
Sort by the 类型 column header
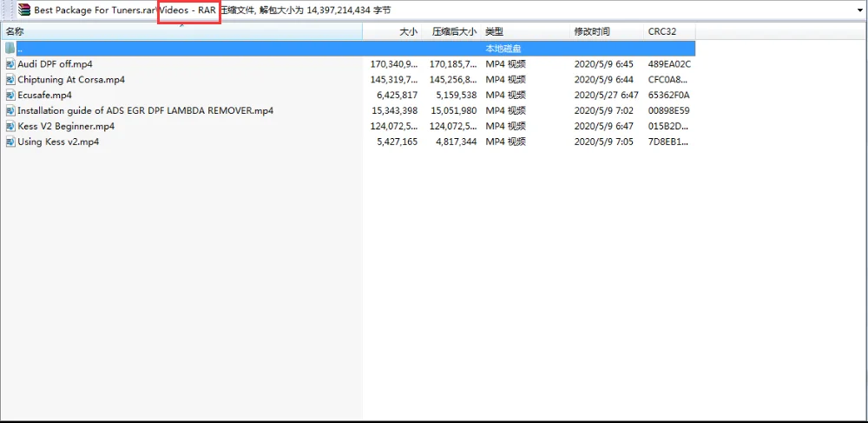[525, 32]
